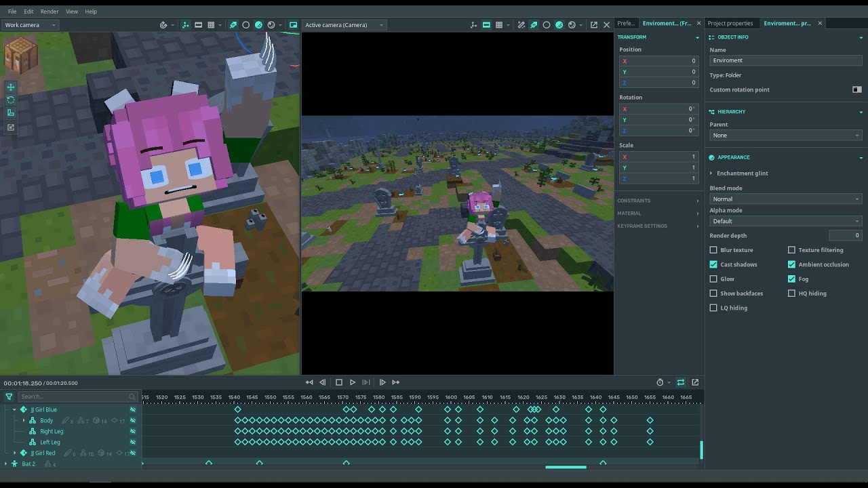Toggle the secondary view icon in work camera toolbar
This screenshot has width=868, height=488.
point(293,25)
